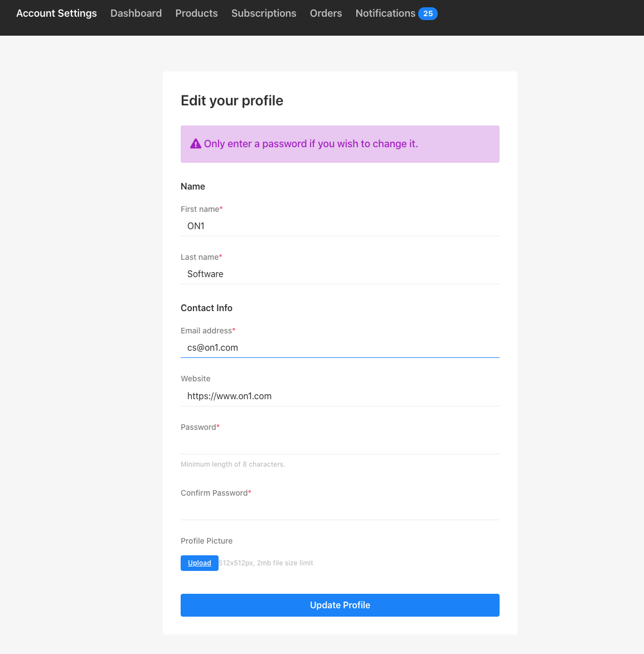644x654 pixels.
Task: Focus the empty Password field
Action: (x=340, y=444)
